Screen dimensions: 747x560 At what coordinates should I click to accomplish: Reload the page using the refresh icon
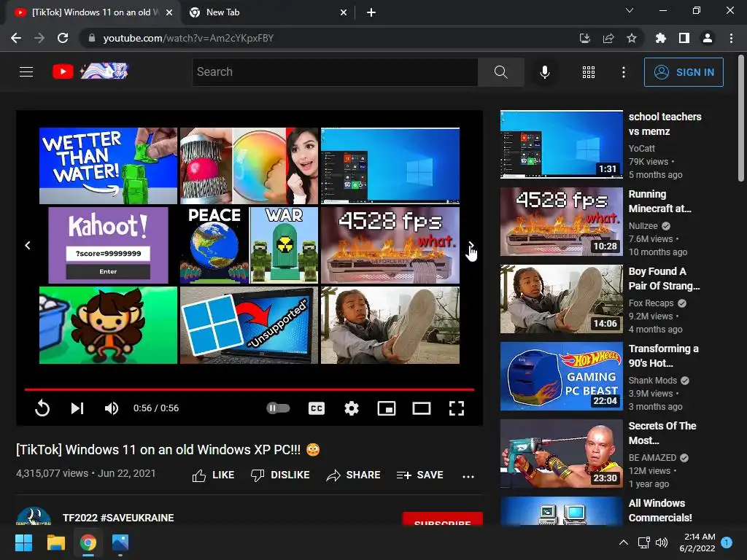coord(63,38)
